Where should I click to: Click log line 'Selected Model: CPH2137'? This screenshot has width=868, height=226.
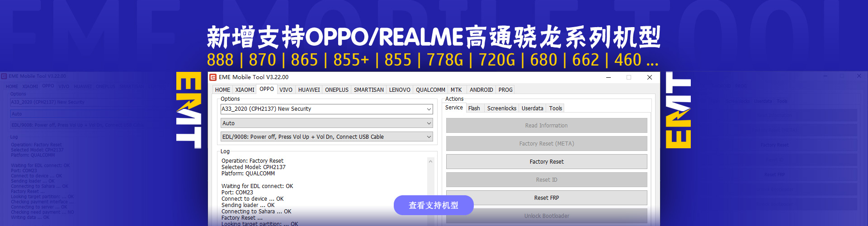[254, 167]
